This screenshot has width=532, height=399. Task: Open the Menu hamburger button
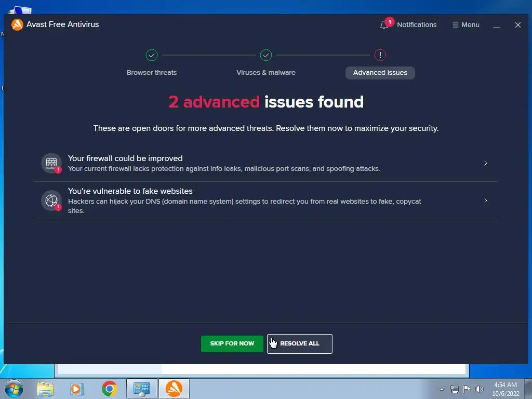coord(466,25)
